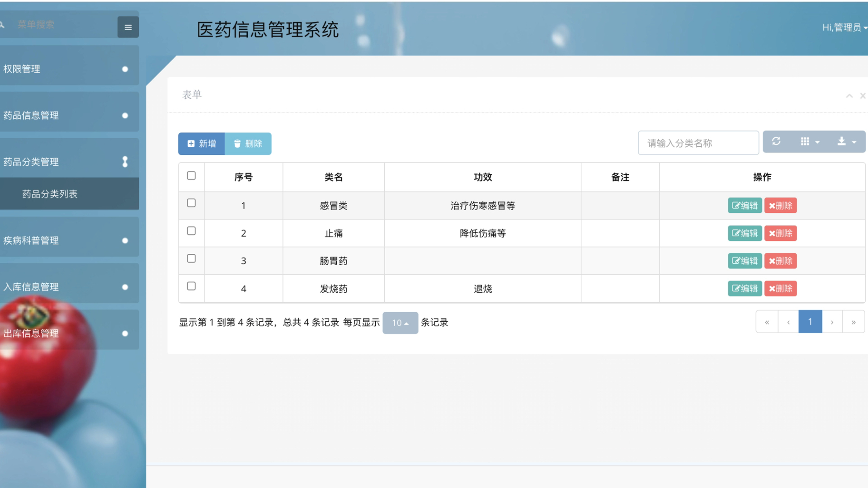Click the 备注 column header
This screenshot has width=868, height=488.
620,177
